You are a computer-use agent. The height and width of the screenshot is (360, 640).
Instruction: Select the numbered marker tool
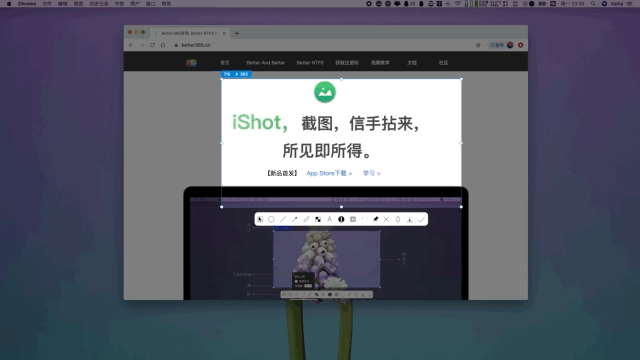(341, 219)
